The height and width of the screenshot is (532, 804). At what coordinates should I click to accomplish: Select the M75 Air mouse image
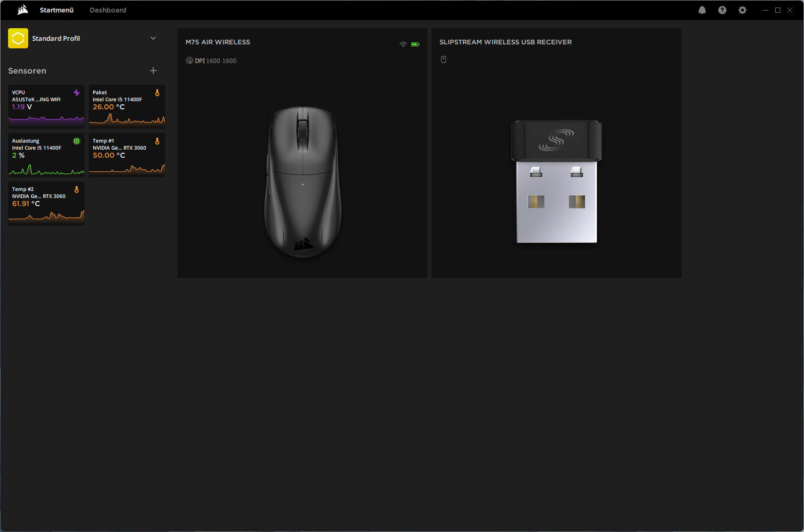tap(302, 181)
